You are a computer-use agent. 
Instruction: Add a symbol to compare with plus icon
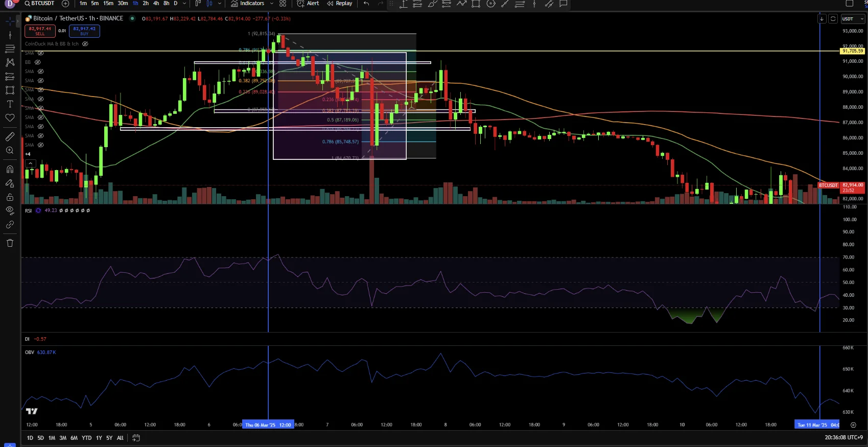(65, 4)
